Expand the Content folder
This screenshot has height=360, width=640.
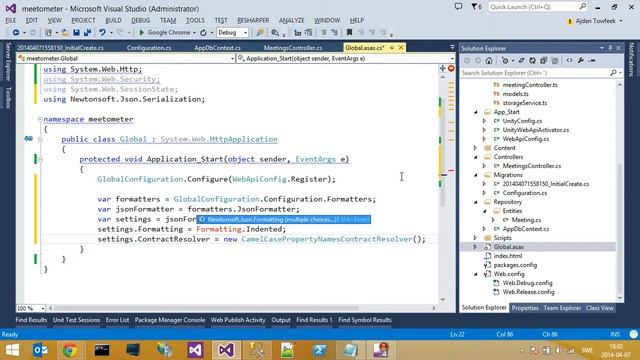pyautogui.click(x=476, y=148)
